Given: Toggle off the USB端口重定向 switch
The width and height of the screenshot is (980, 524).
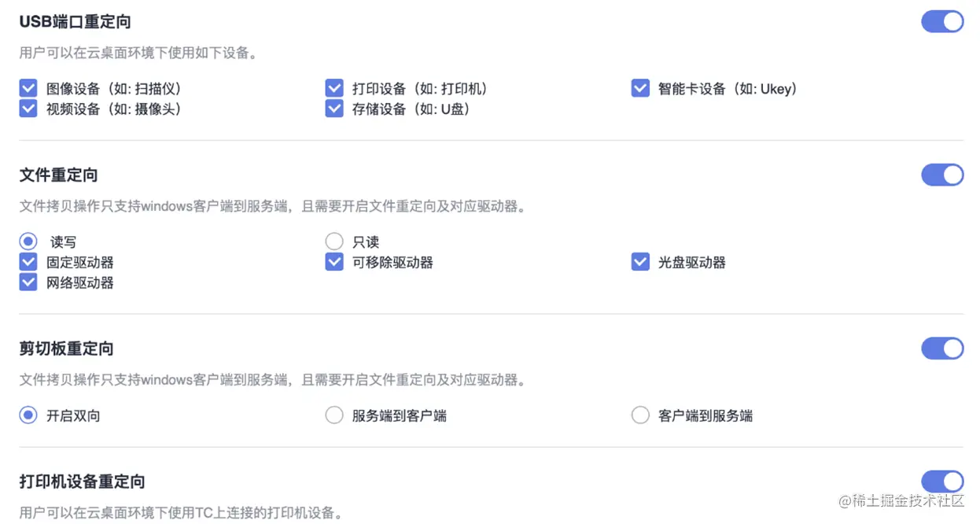Looking at the screenshot, I should point(942,21).
